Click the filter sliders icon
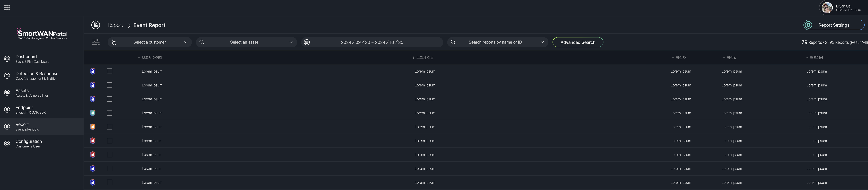Image resolution: width=868 pixels, height=190 pixels. (96, 42)
